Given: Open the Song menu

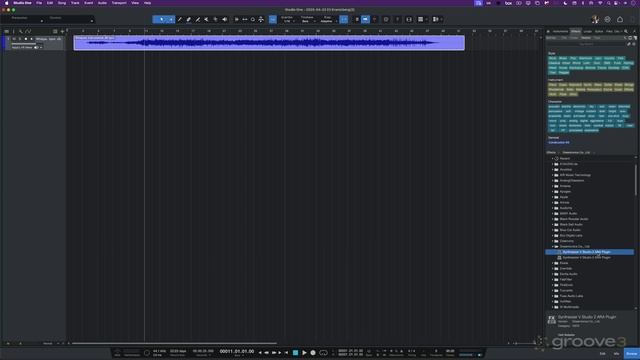Looking at the screenshot, I should 62,3.
